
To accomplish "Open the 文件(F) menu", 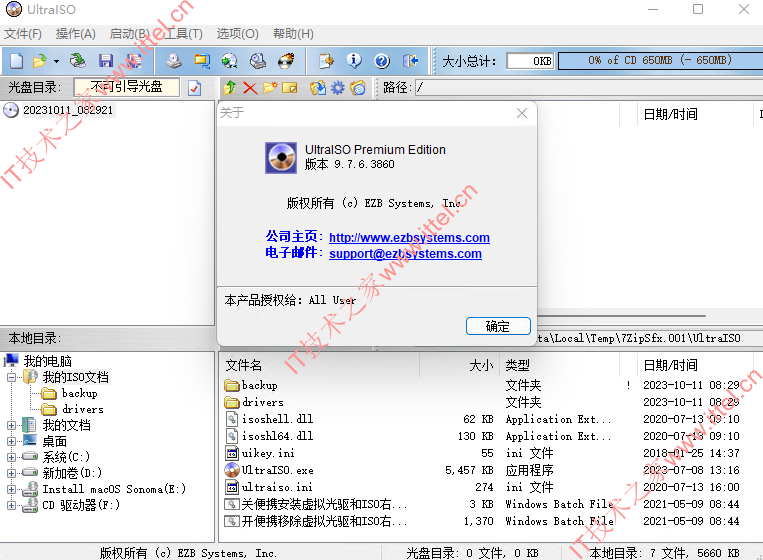I will (23, 34).
